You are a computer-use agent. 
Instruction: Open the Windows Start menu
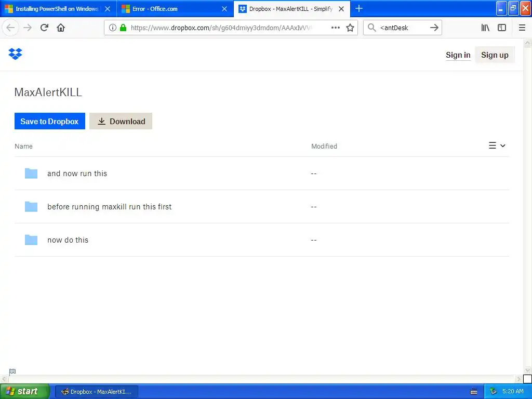click(x=25, y=391)
